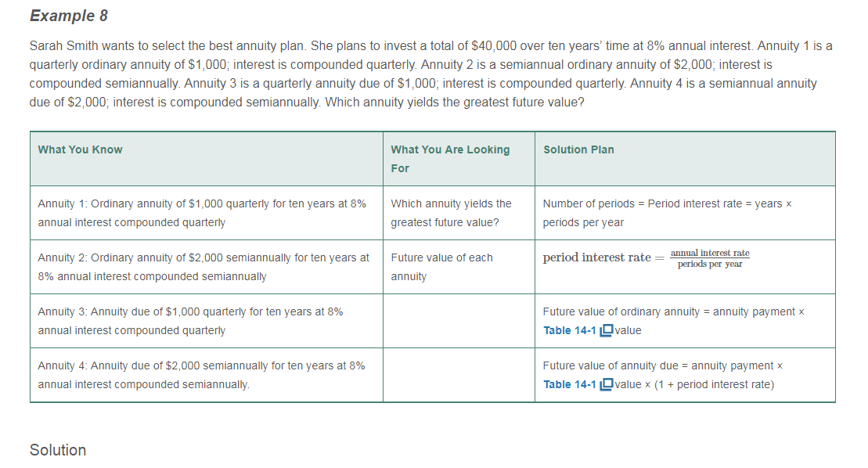This screenshot has width=868, height=468.
Task: Click the Solution heading
Action: pyautogui.click(x=58, y=450)
